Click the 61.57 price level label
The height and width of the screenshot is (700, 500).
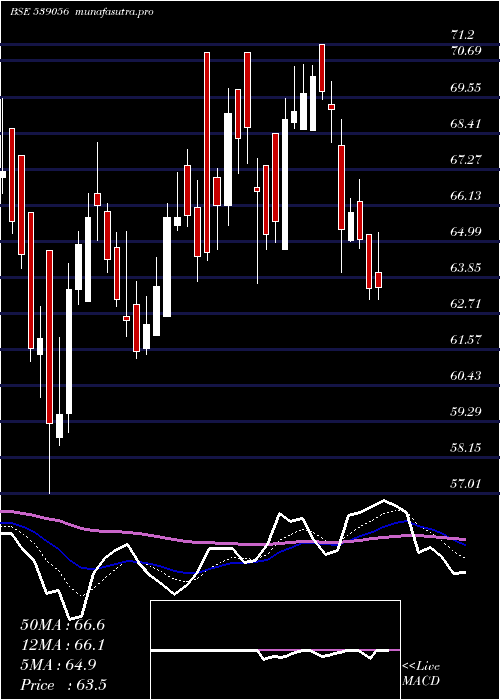[x=466, y=340]
